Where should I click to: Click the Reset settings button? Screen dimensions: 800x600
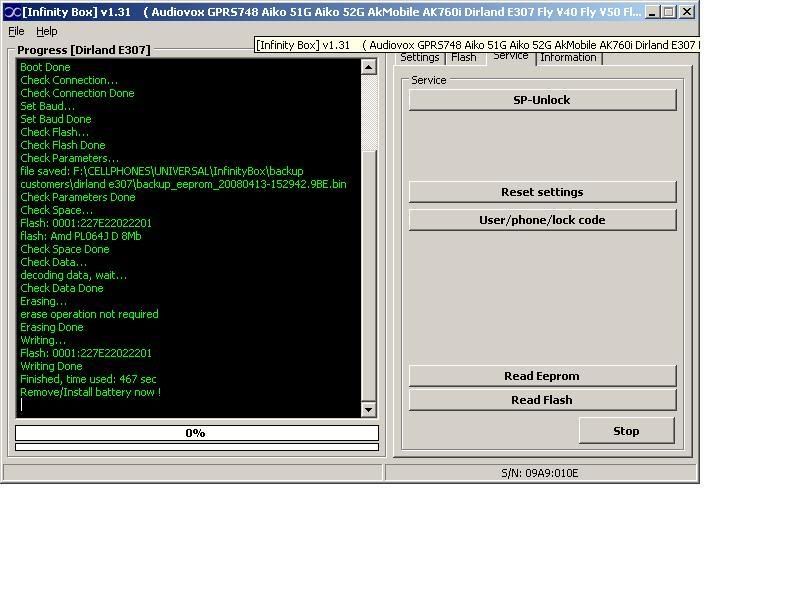pos(542,192)
